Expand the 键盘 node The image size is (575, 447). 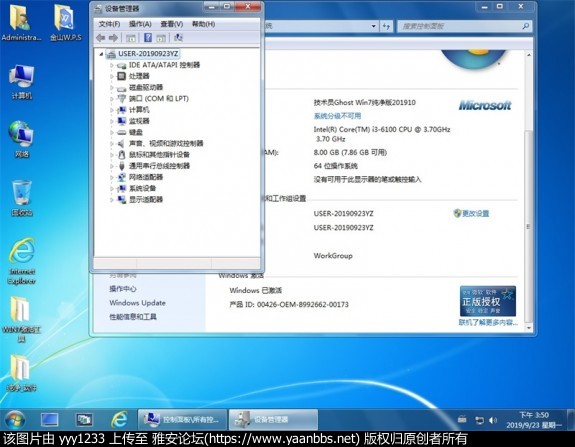pyautogui.click(x=112, y=132)
